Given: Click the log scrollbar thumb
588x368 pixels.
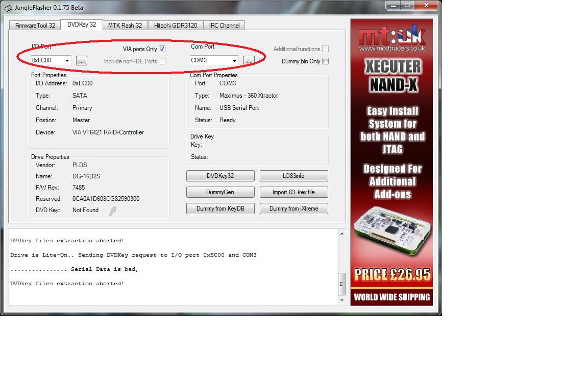Looking at the screenshot, I should click(341, 284).
